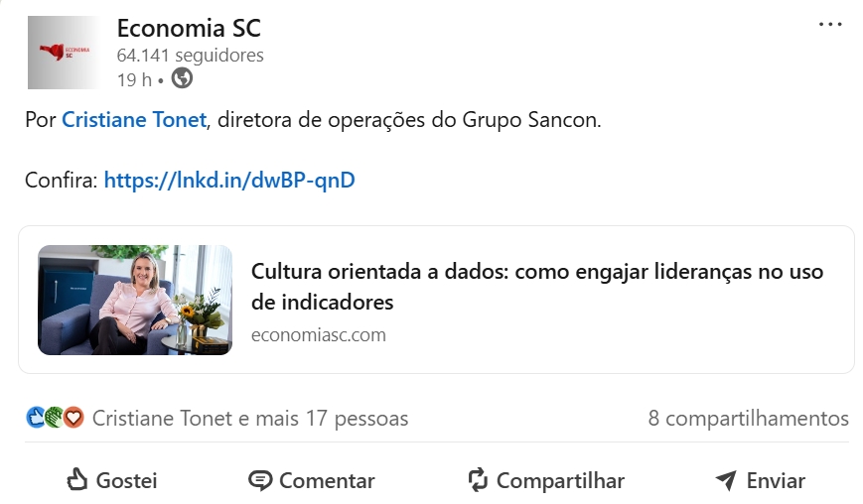863x504 pixels.
Task: Open the three-dot post options menu
Action: coord(830,25)
